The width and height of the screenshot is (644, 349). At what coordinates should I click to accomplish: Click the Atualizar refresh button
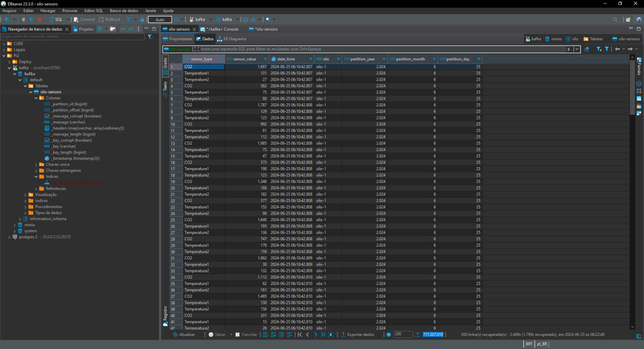tap(184, 334)
